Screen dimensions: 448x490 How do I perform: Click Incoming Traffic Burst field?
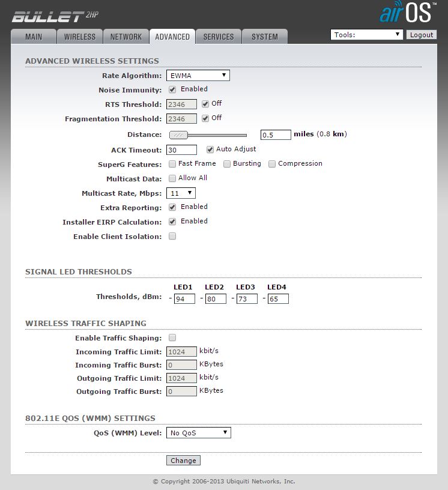(181, 365)
